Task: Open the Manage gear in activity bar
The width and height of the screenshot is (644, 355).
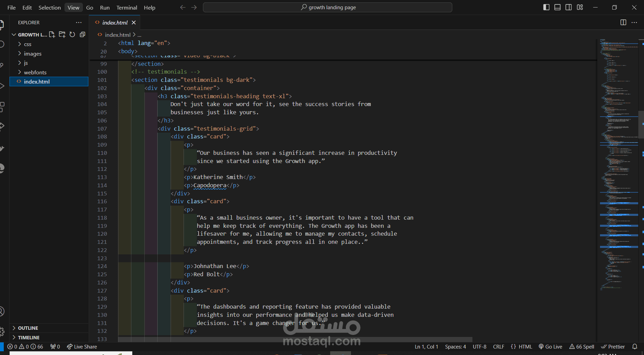Action: pos(2,331)
